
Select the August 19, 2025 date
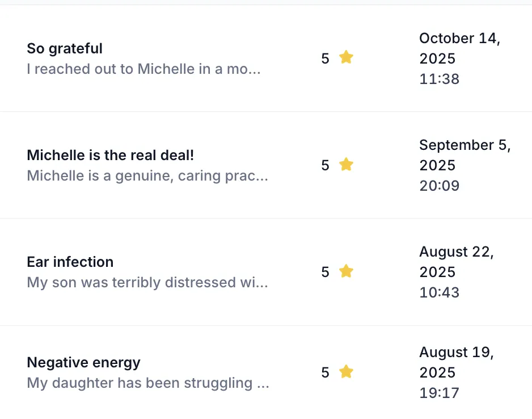[x=457, y=362]
